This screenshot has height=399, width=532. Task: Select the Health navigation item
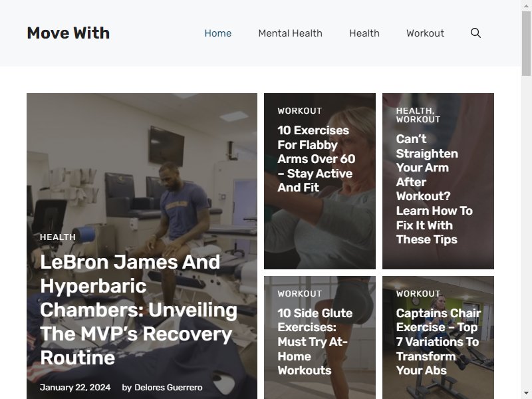[x=364, y=33]
